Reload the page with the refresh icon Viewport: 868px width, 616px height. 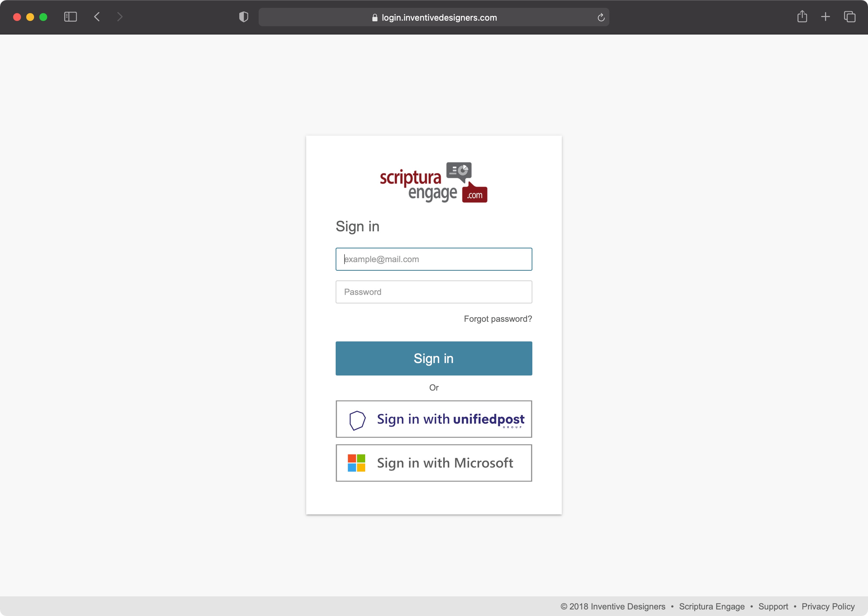(601, 17)
